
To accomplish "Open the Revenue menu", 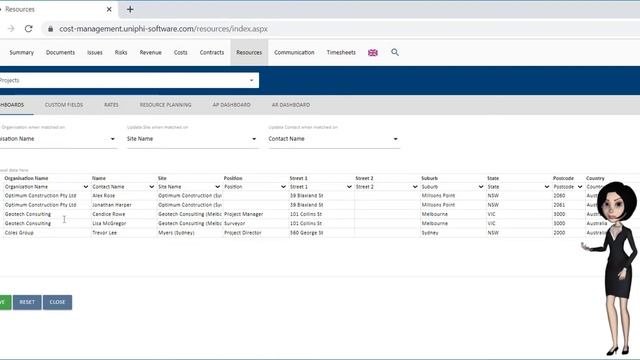I will (151, 53).
